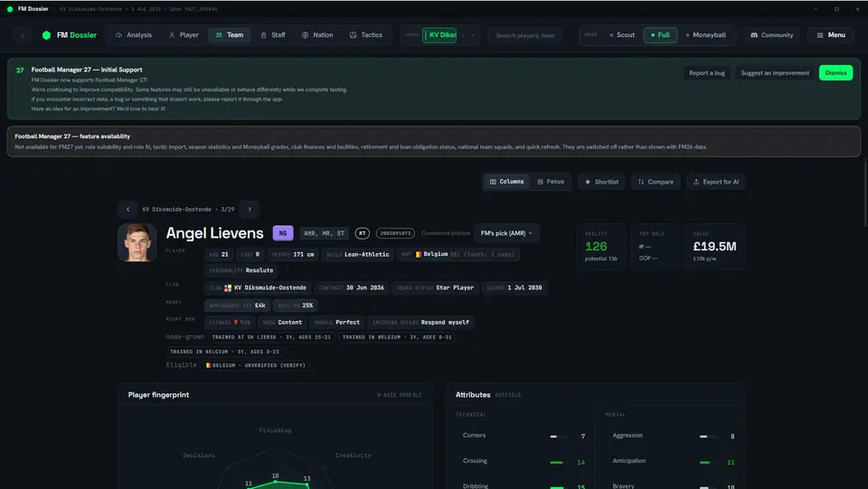Click the Shortlist star icon
The image size is (868, 489).
(x=588, y=182)
